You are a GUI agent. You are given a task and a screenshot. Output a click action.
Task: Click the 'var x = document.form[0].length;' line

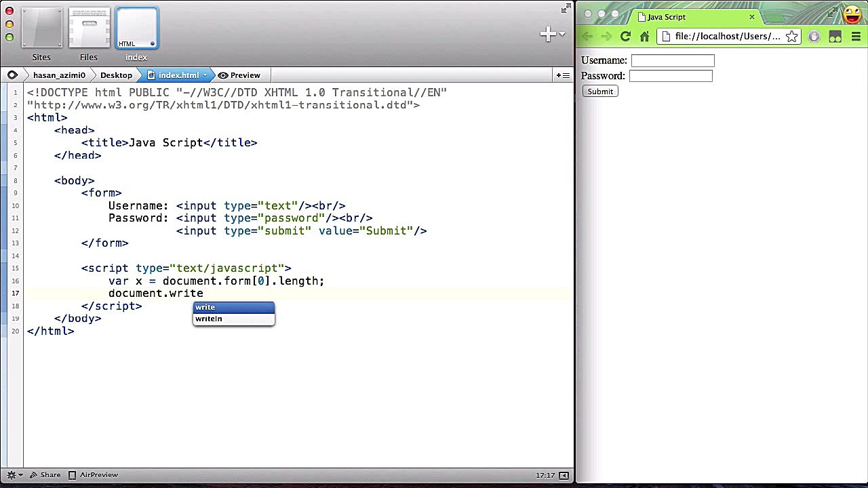[216, 281]
